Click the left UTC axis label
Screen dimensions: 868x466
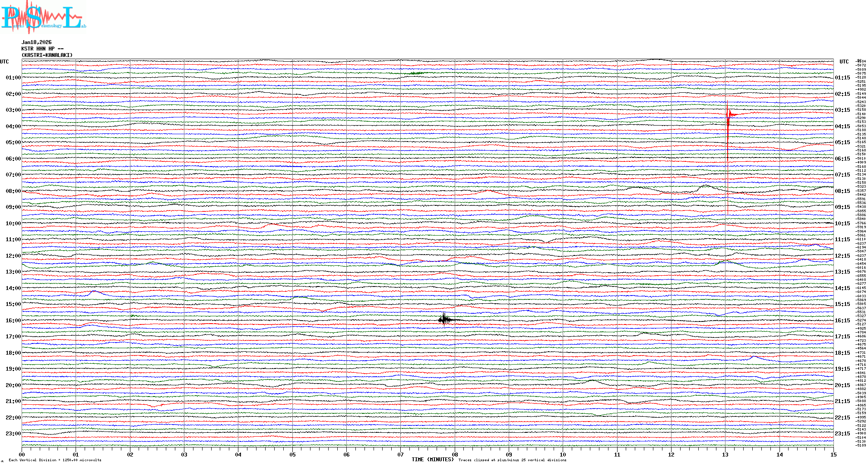coord(4,62)
